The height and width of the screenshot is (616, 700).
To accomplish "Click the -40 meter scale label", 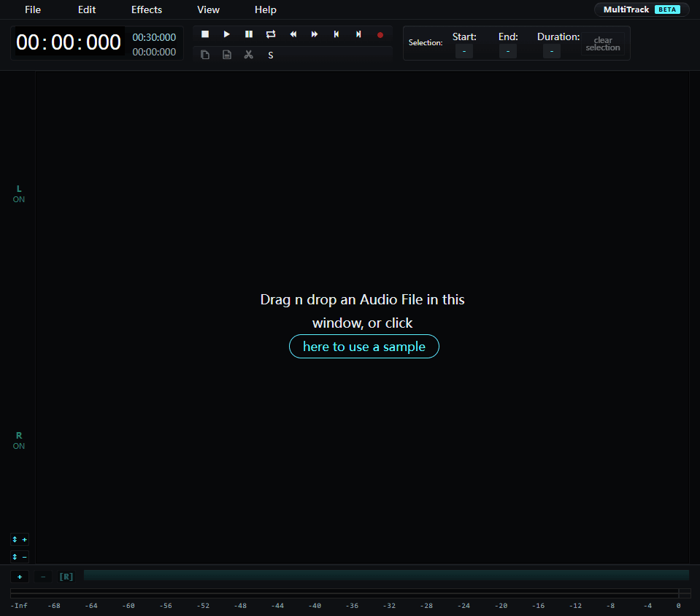I will click(x=315, y=606).
